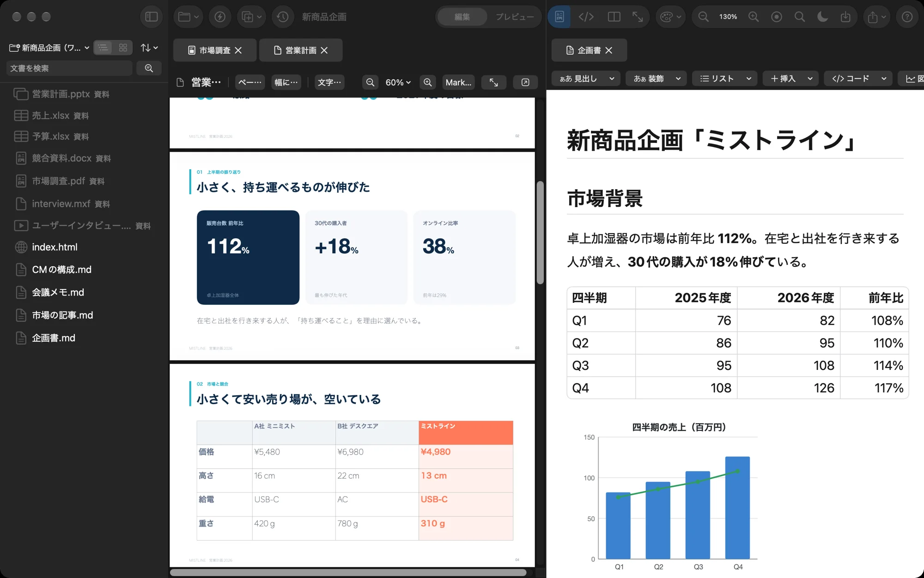Switch to split view icon
The width and height of the screenshot is (924, 578).
click(x=614, y=17)
